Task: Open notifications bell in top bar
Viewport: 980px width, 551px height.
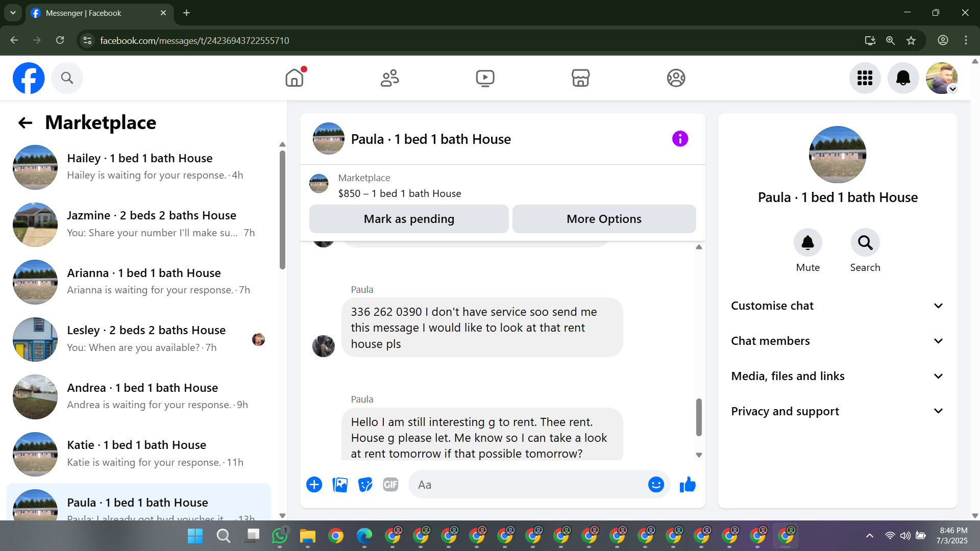Action: coord(903,78)
